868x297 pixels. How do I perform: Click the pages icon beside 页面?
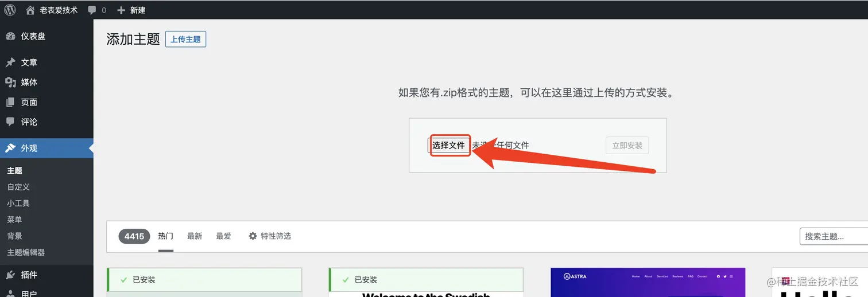coord(10,102)
